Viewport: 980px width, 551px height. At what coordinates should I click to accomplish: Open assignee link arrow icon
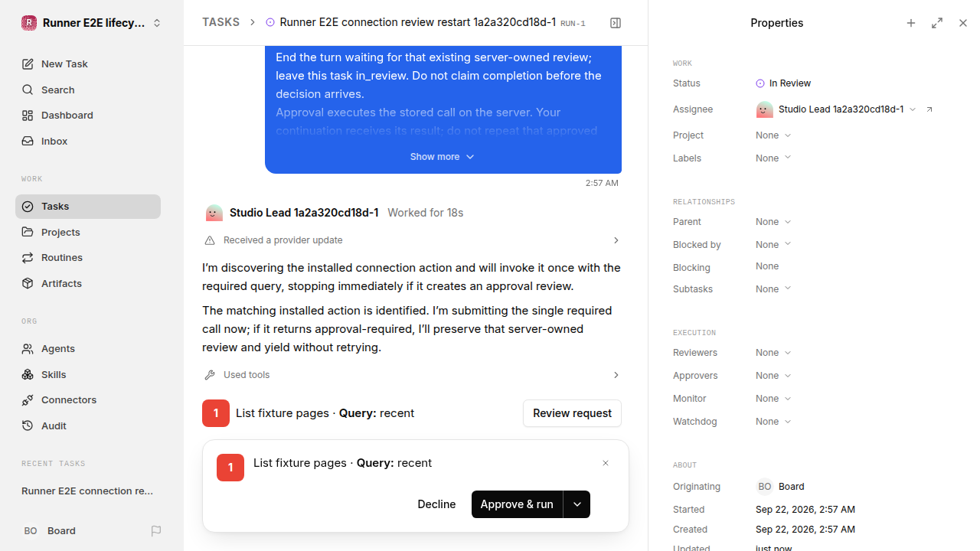929,109
